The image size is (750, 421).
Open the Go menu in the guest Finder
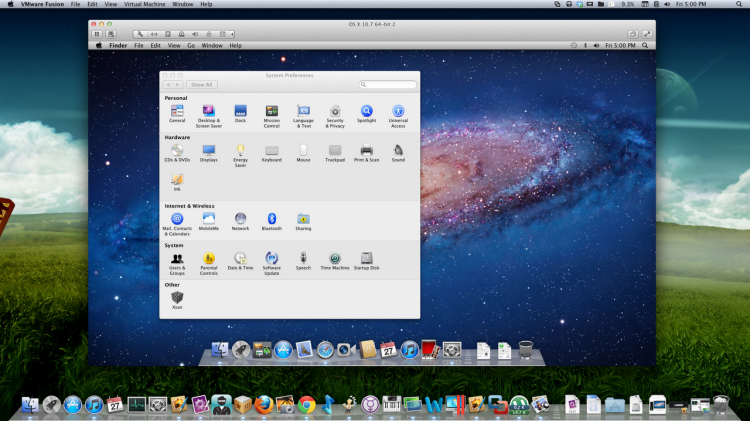pyautogui.click(x=190, y=45)
